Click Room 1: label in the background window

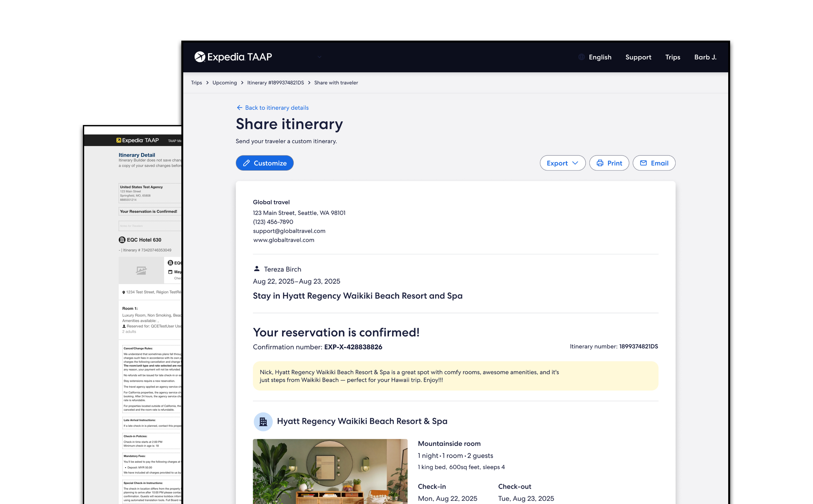[130, 309]
